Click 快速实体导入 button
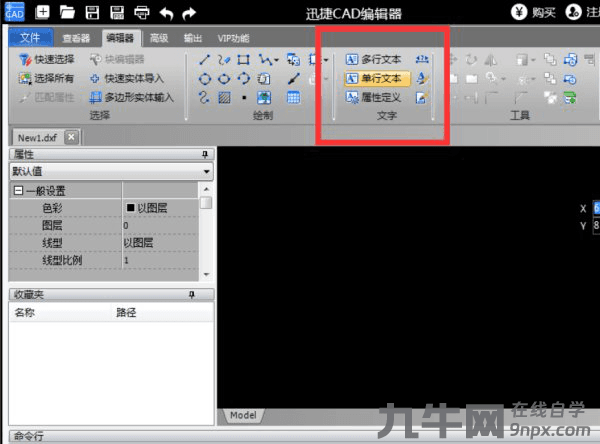This screenshot has width=600, height=444. coord(127,78)
